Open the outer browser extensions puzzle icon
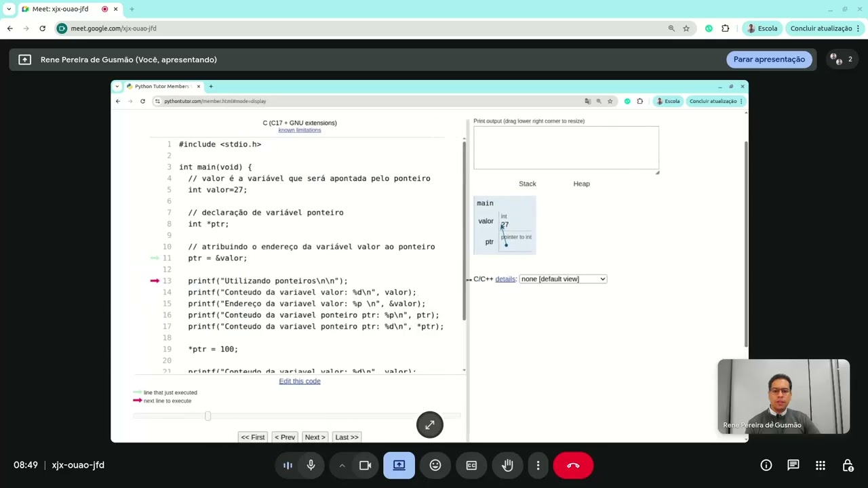 coord(726,28)
